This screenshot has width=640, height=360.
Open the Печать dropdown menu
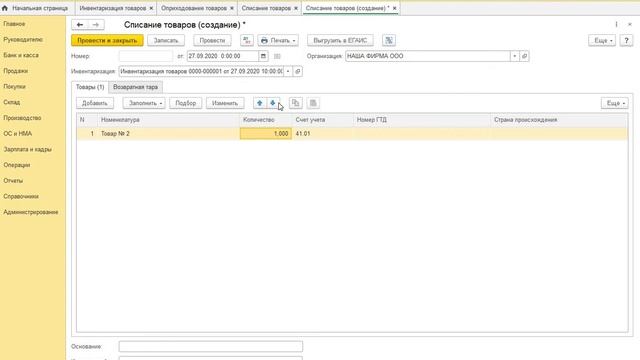coord(278,40)
